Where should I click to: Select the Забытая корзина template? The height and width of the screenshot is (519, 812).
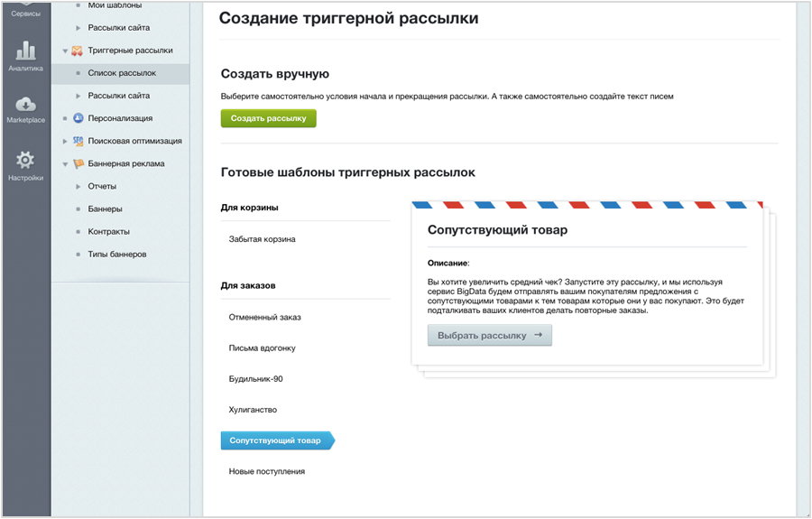[x=262, y=239]
